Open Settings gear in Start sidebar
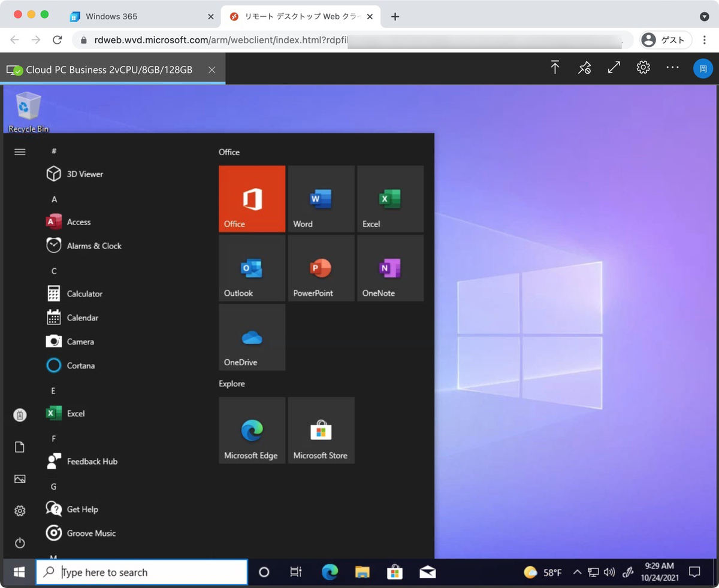719x588 pixels. 20,511
